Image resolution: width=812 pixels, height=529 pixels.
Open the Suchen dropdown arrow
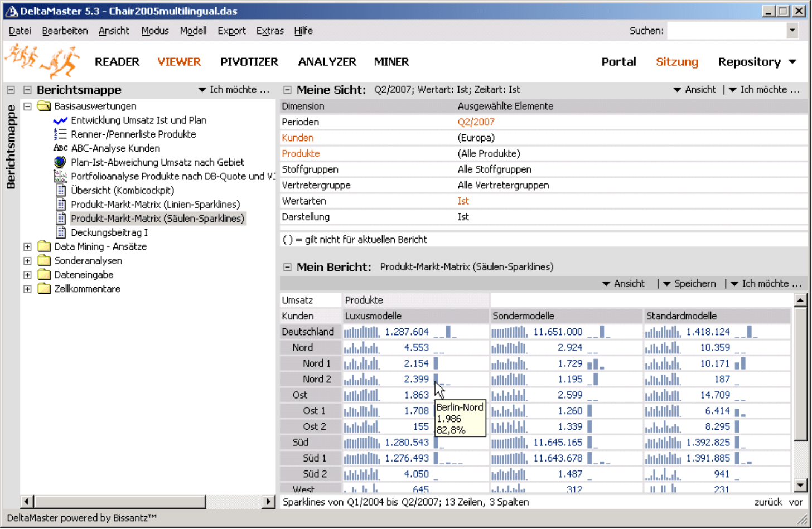(792, 31)
